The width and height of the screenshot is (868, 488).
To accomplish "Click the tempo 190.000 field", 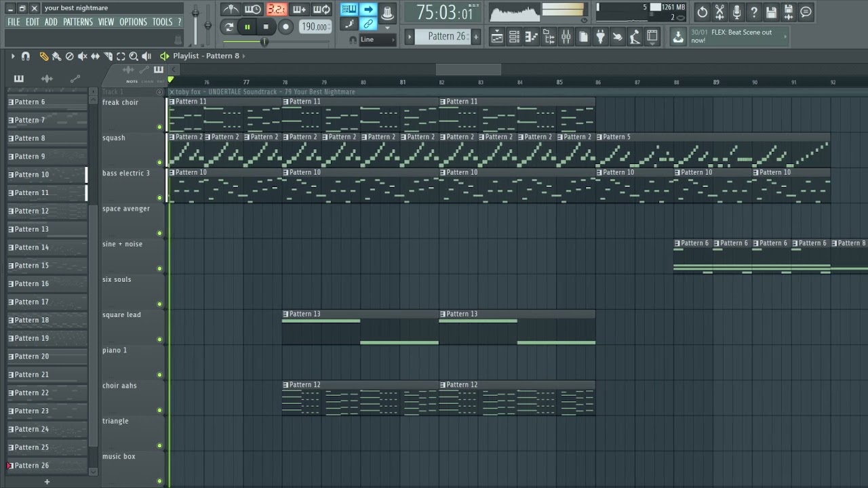I will (x=315, y=27).
